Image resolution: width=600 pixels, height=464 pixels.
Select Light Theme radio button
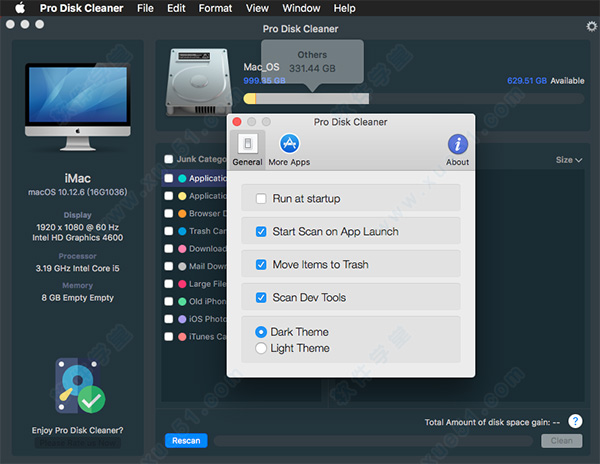coord(261,348)
